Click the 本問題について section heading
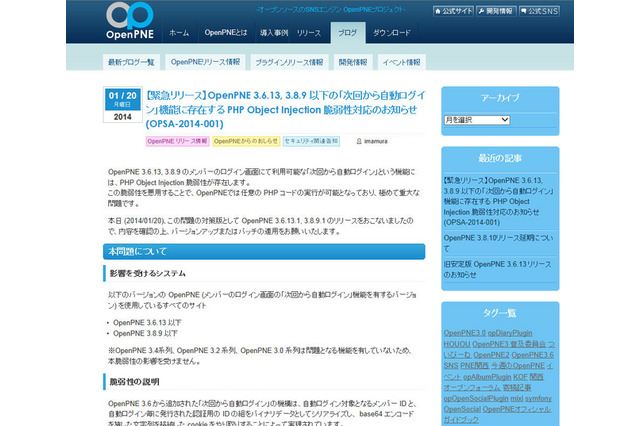 click(264, 251)
